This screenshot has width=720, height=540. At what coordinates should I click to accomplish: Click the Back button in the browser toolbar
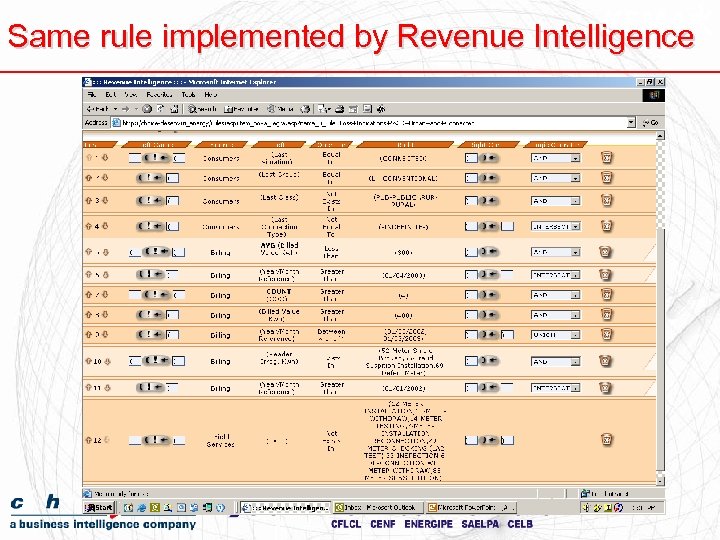(98, 109)
